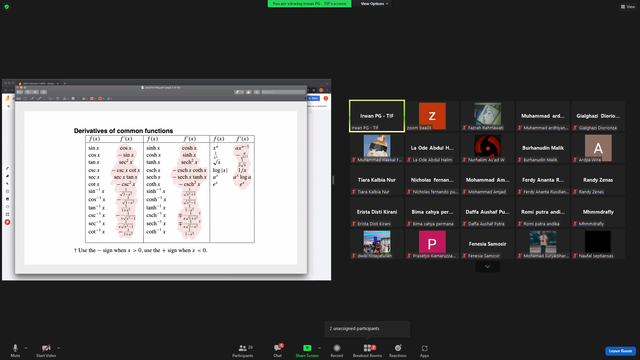This screenshot has width=640, height=360.
Task: Click the red color tool in PDF markup bar
Action: 100,98
